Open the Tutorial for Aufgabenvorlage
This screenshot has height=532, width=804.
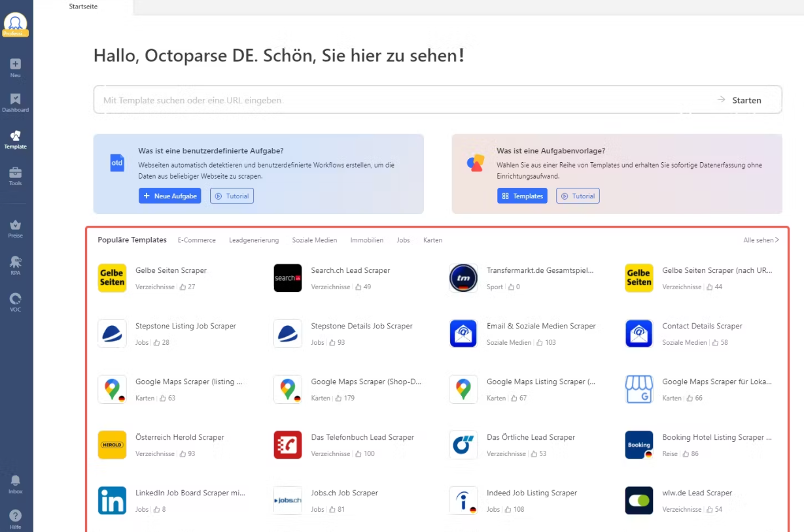(x=578, y=196)
